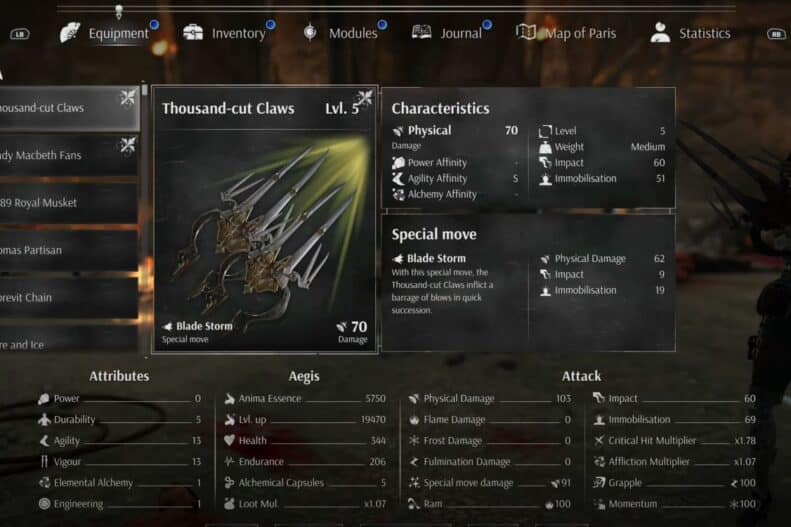Viewport: 791px width, 527px height.
Task: Click the Physical damage claw icon
Action: tap(398, 131)
